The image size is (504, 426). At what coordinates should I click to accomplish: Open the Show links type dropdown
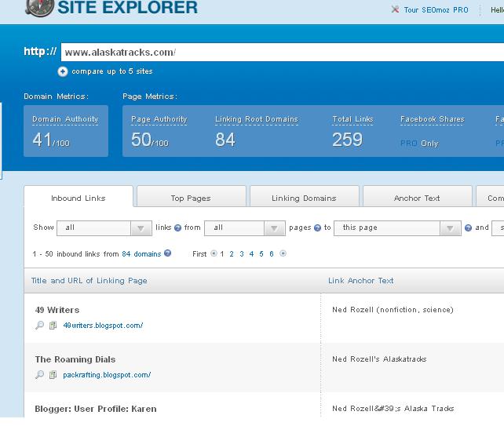104,228
